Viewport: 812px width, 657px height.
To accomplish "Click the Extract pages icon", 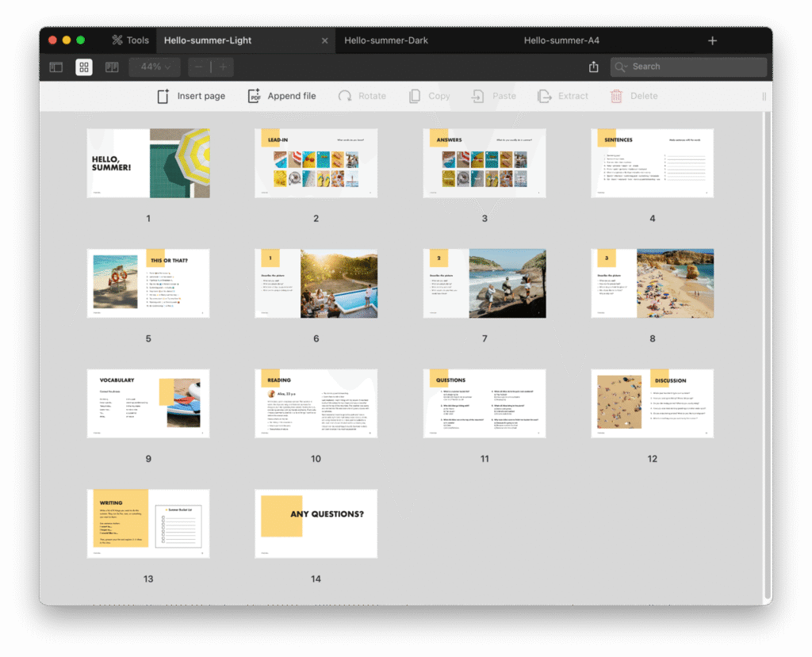I will pos(545,96).
